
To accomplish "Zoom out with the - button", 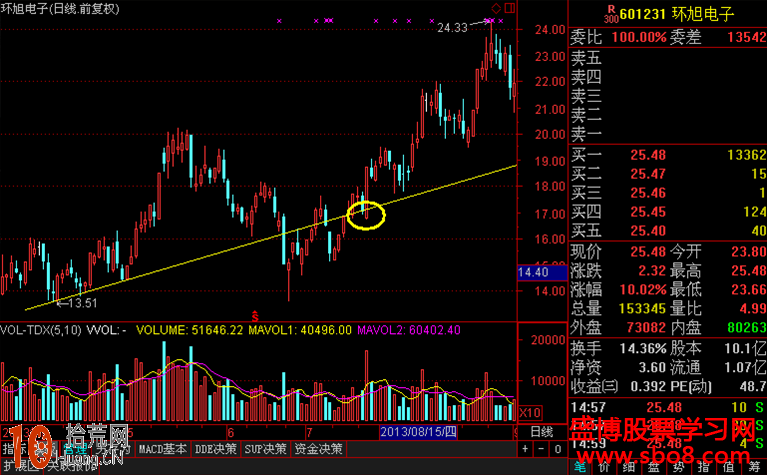I will (541, 449).
